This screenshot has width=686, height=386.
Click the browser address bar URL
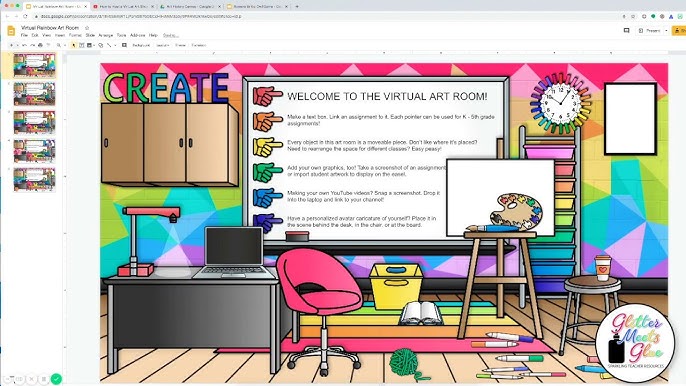tap(141, 16)
